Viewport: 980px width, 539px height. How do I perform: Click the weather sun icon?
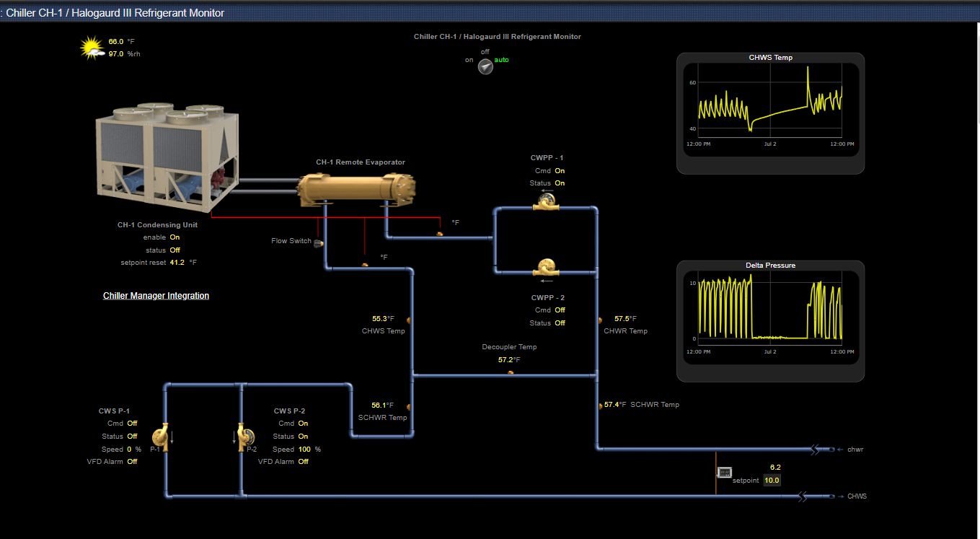(x=92, y=48)
